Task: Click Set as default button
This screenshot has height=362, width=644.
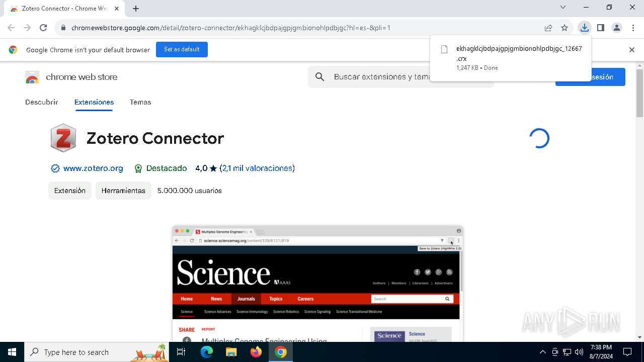Action: (x=182, y=49)
